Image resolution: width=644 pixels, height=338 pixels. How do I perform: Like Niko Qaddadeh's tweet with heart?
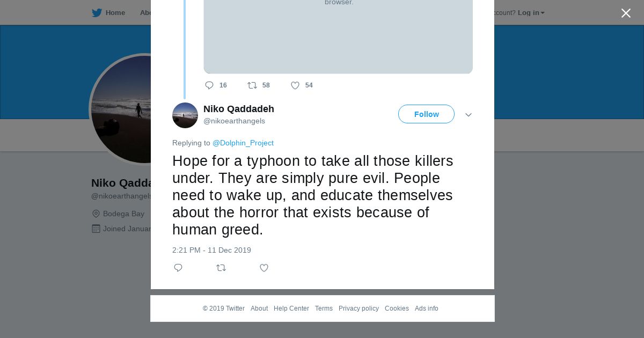click(x=264, y=268)
